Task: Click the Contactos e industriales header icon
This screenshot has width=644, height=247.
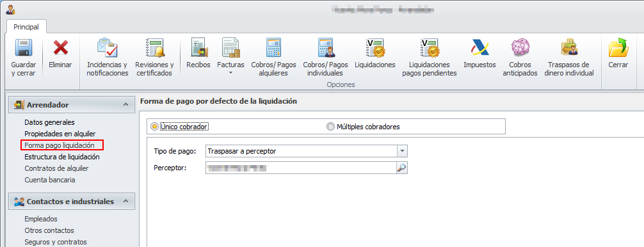Action: click(19, 202)
